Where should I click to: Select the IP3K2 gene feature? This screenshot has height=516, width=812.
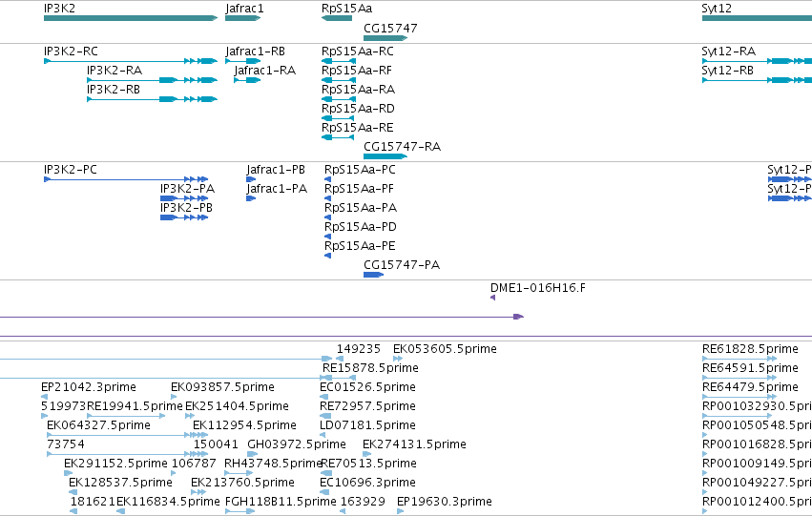[131, 18]
